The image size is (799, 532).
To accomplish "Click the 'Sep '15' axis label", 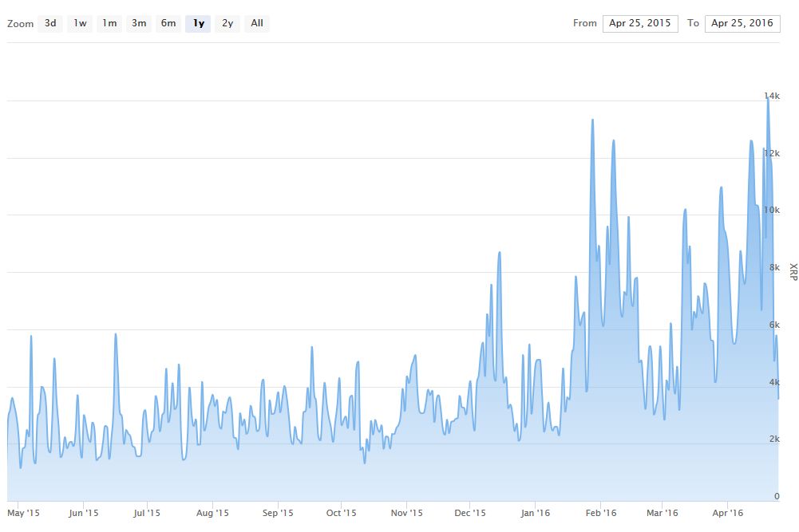I will coord(278,513).
